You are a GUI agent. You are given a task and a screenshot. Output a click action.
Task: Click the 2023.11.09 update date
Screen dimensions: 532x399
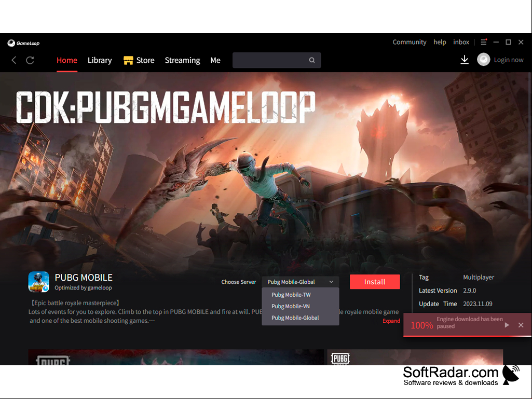coord(478,304)
